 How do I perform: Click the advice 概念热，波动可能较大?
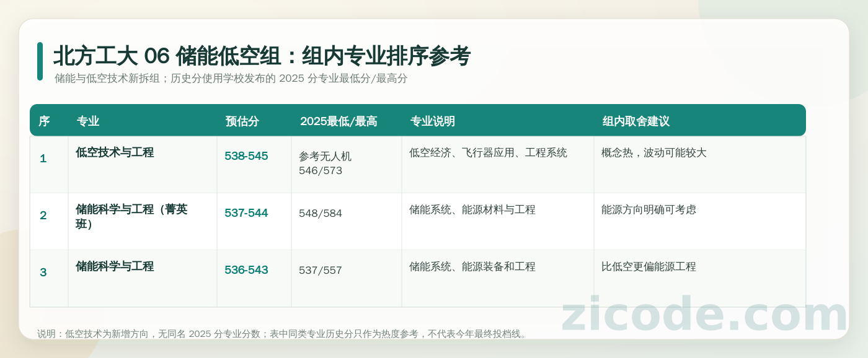click(x=654, y=152)
